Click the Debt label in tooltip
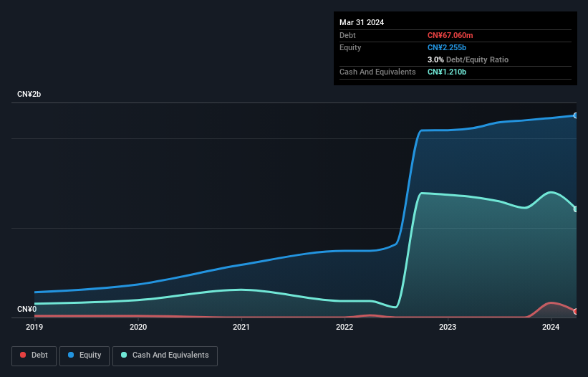 click(347, 35)
